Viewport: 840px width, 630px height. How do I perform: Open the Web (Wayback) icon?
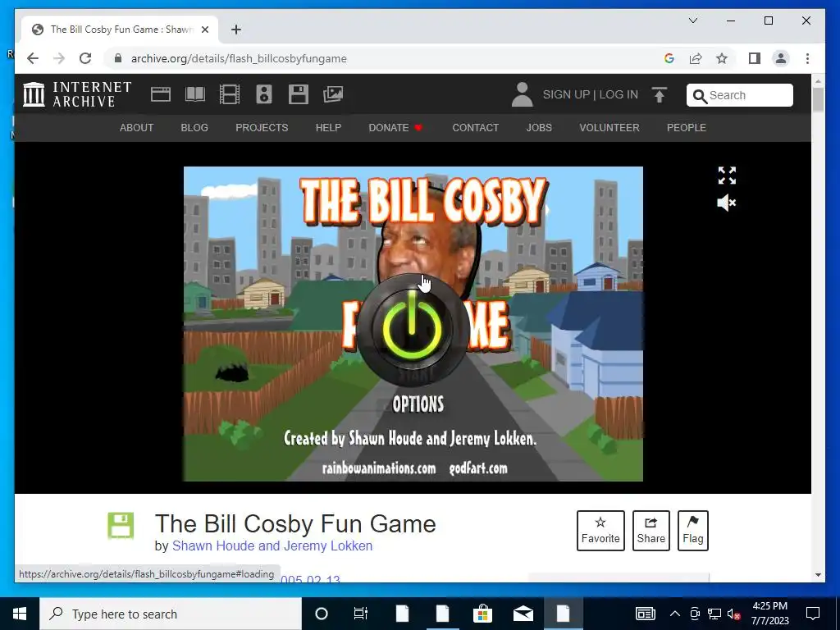coord(160,94)
